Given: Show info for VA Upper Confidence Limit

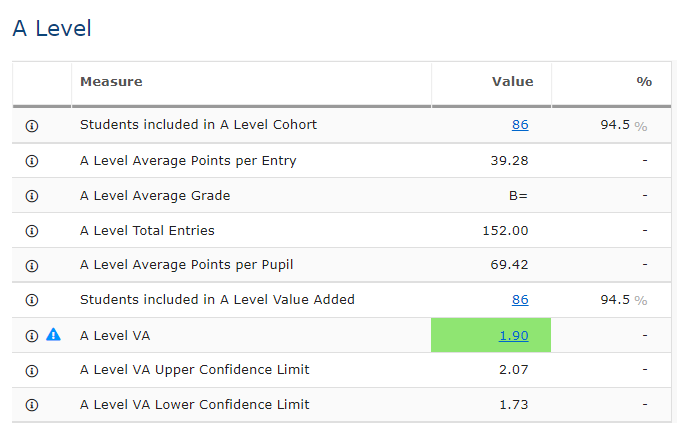Looking at the screenshot, I should [x=31, y=370].
